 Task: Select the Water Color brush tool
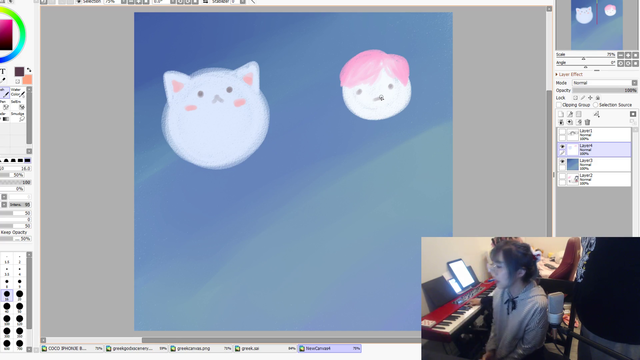(18, 92)
